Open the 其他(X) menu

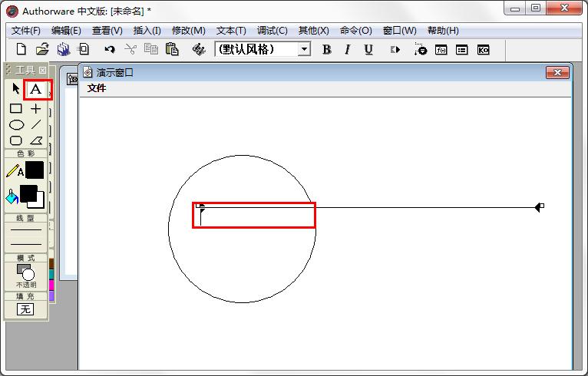[313, 31]
